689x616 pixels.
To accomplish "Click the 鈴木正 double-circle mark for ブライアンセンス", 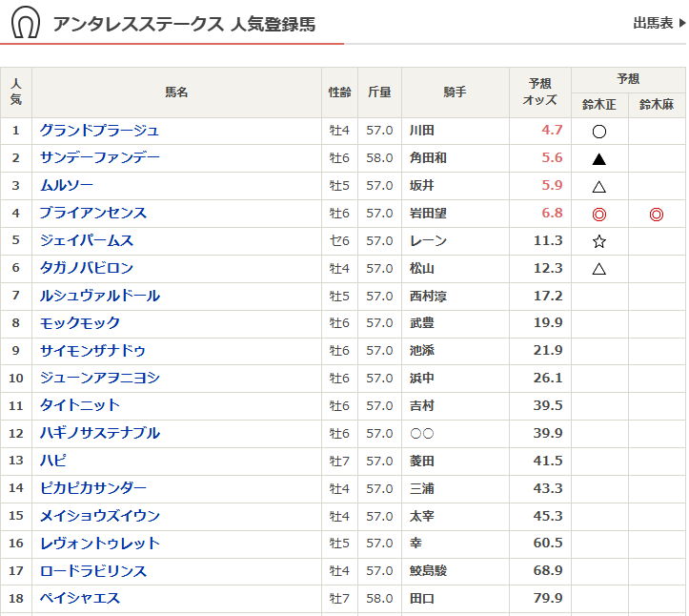I will 599,215.
